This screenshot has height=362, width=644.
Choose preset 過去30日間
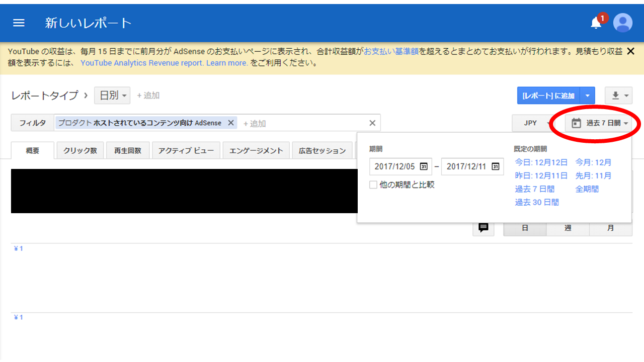tap(537, 202)
